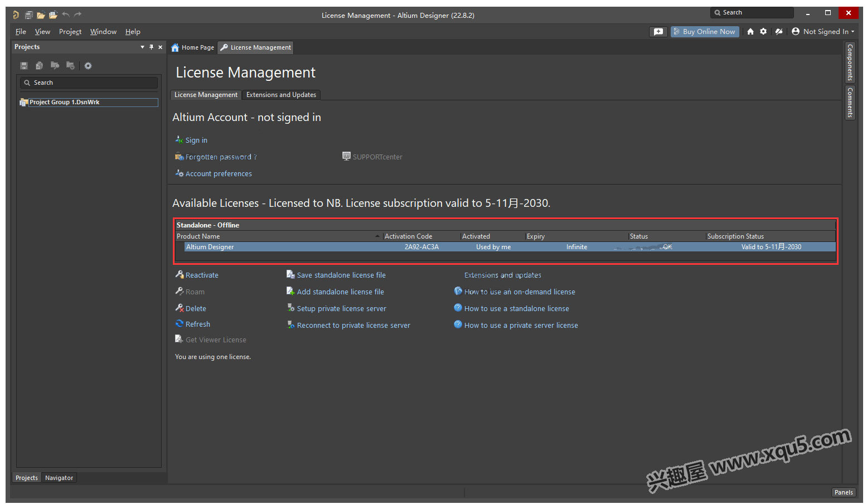Click the Extensions and updates link
The width and height of the screenshot is (867, 504).
click(x=502, y=275)
